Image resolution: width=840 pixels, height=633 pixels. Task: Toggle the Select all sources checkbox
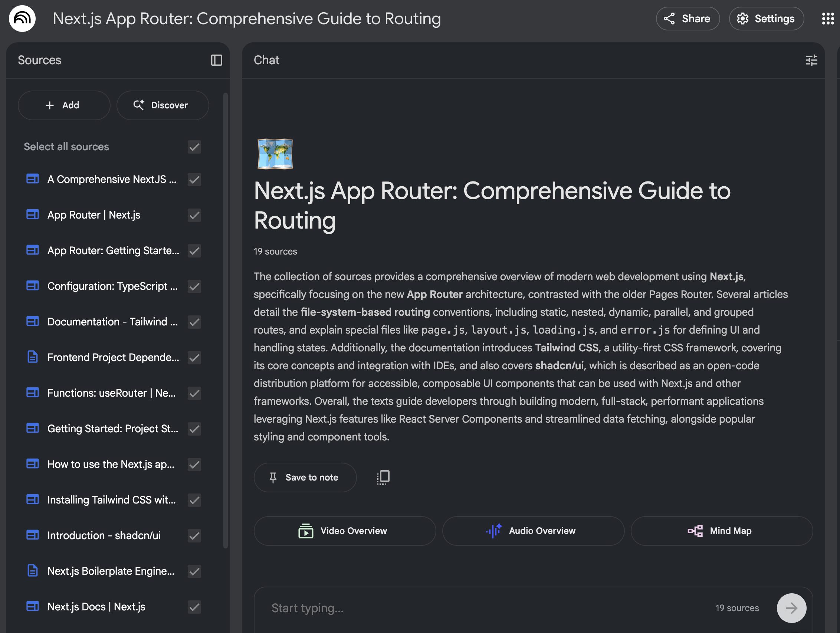click(x=194, y=147)
